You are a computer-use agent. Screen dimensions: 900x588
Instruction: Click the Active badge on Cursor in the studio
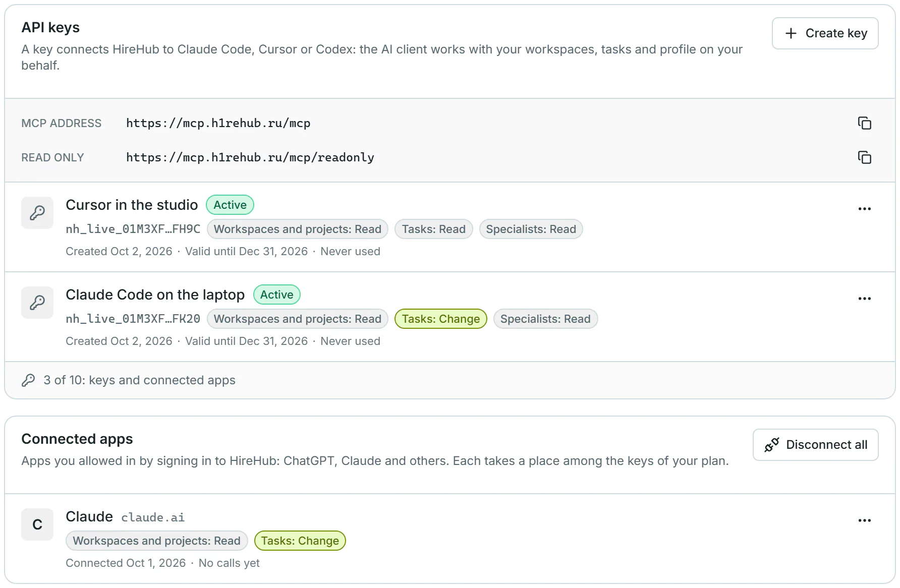(x=230, y=205)
